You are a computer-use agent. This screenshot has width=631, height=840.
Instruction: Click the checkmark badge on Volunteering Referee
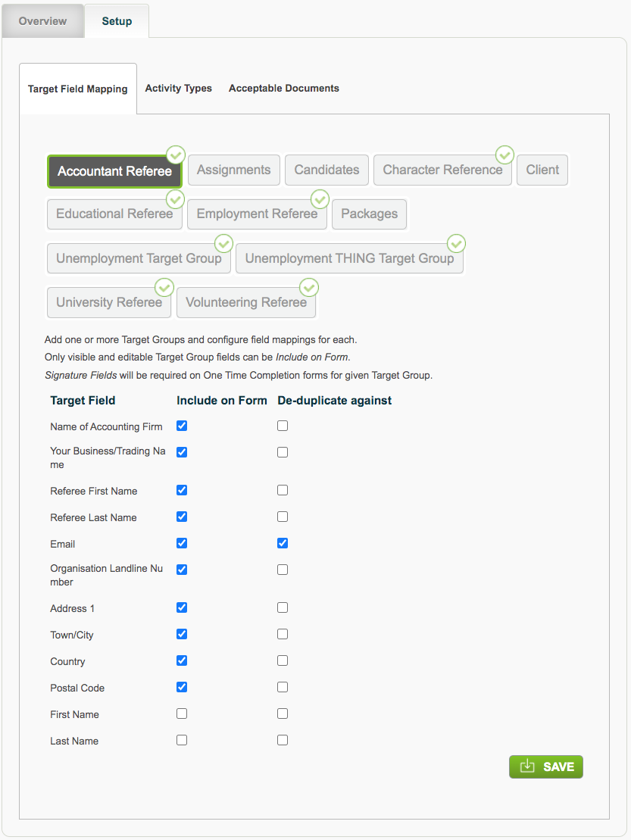pos(309,288)
